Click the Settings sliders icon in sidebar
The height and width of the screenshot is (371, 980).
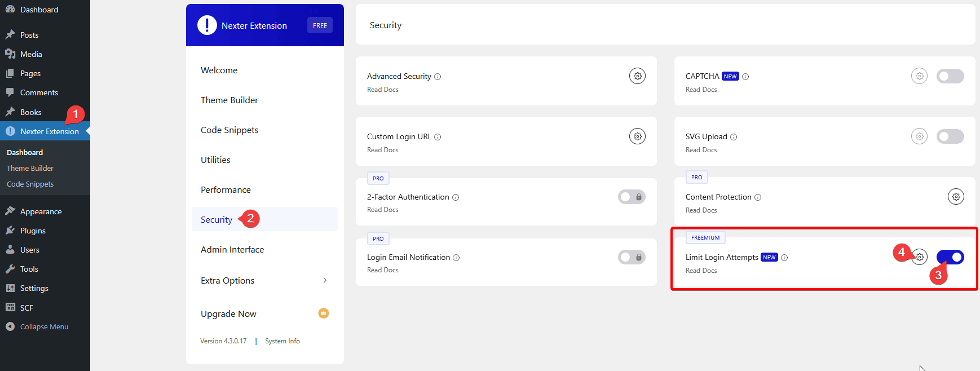click(10, 288)
